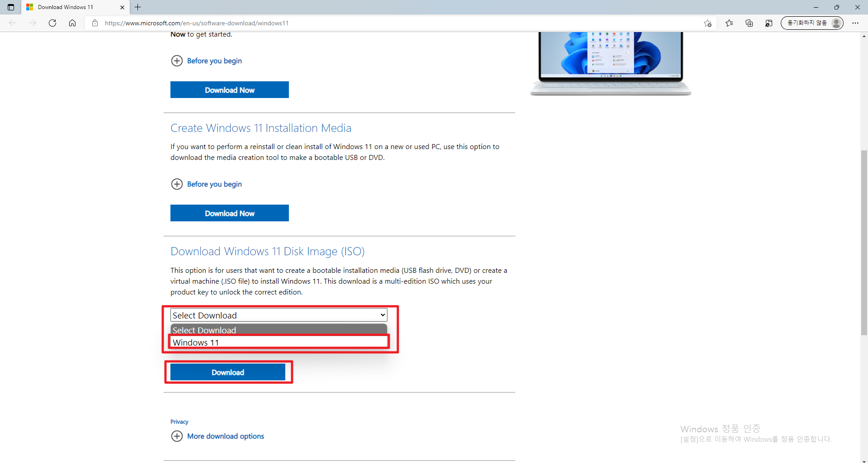
Task: View site info lock icon
Action: [95, 23]
